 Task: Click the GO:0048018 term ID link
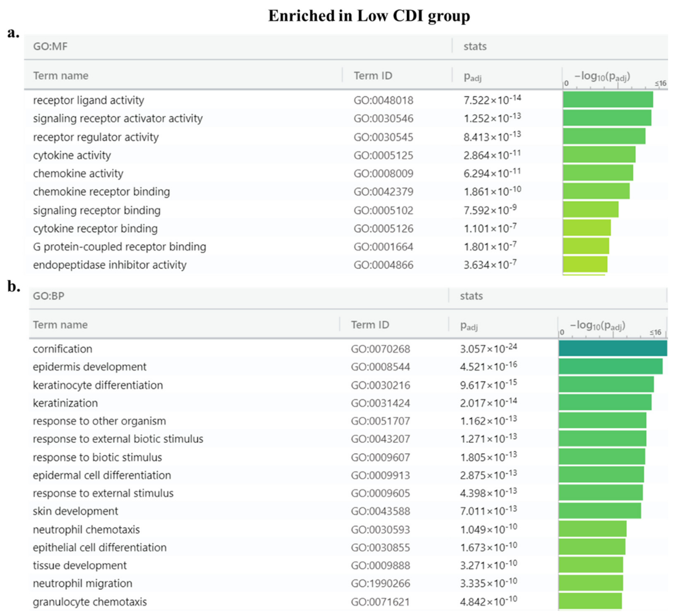[x=383, y=100]
